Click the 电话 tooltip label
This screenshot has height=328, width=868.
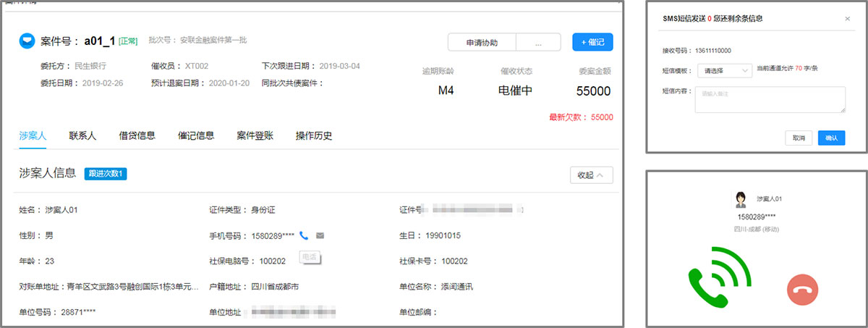[x=310, y=256]
